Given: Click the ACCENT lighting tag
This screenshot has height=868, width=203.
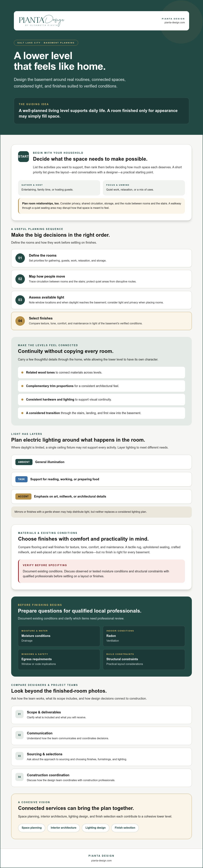Looking at the screenshot, I should pos(23,496).
